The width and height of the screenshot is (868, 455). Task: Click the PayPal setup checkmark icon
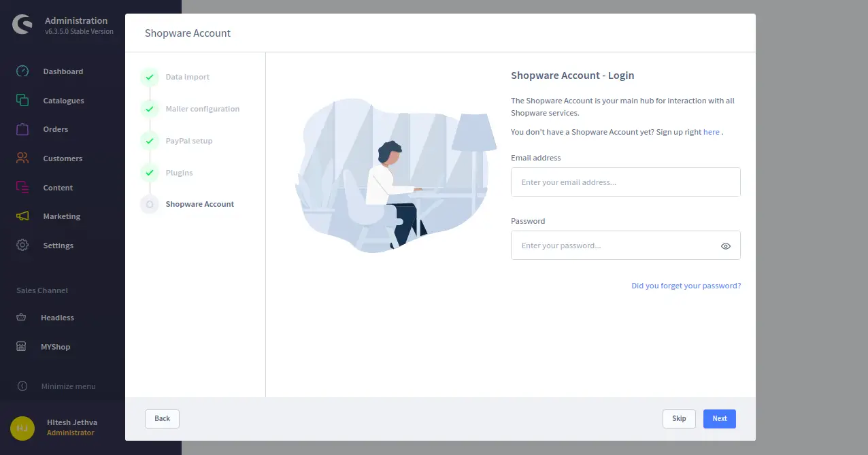(150, 141)
